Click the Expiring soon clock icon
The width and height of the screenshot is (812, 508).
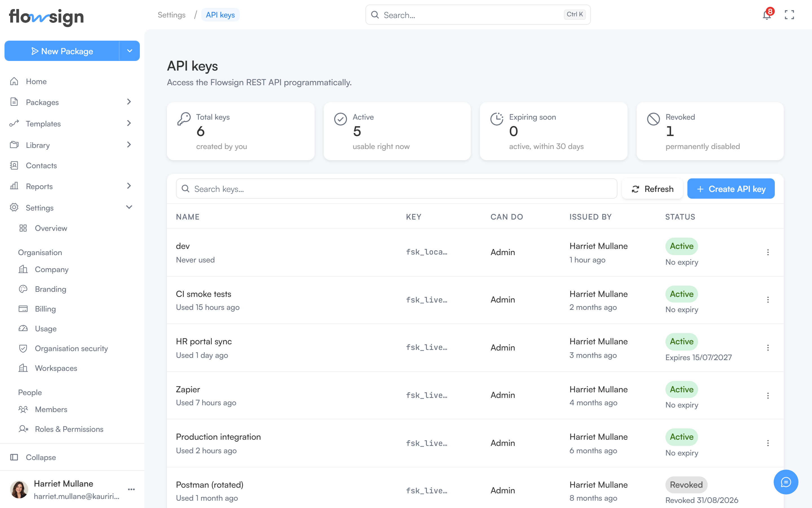tap(497, 119)
